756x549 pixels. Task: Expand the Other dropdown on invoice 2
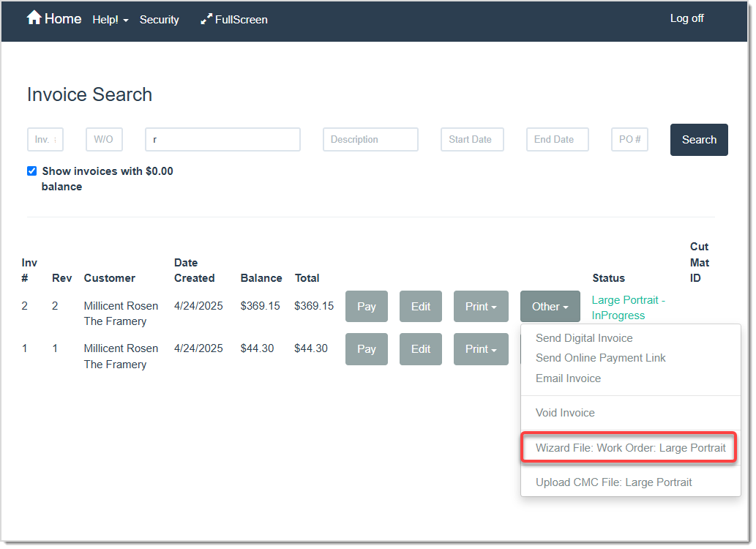click(x=550, y=306)
